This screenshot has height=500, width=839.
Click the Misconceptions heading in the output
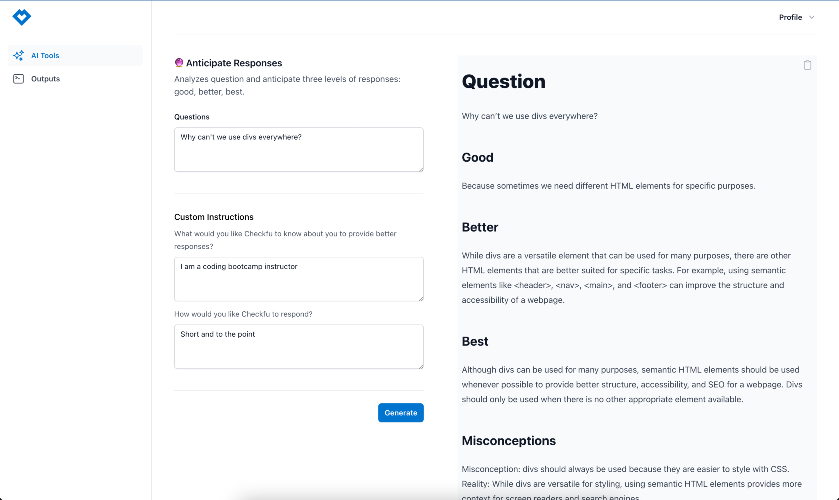click(x=508, y=441)
